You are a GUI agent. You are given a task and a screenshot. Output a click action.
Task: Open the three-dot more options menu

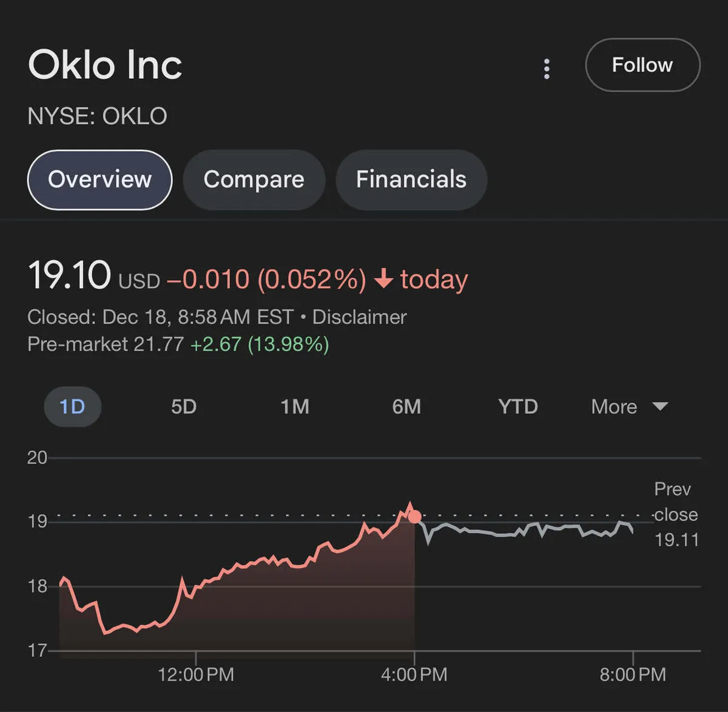547,69
